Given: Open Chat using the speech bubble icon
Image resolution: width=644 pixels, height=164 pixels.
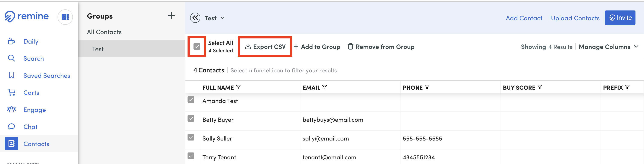Looking at the screenshot, I should click(11, 126).
